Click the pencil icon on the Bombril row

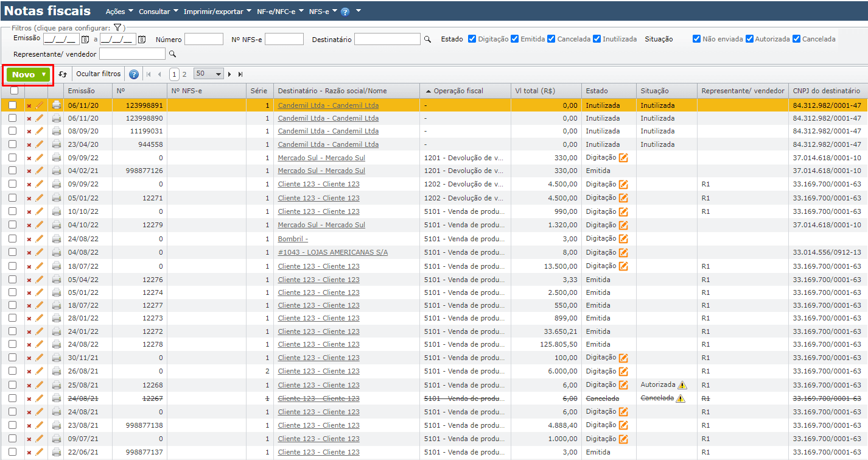(x=40, y=239)
